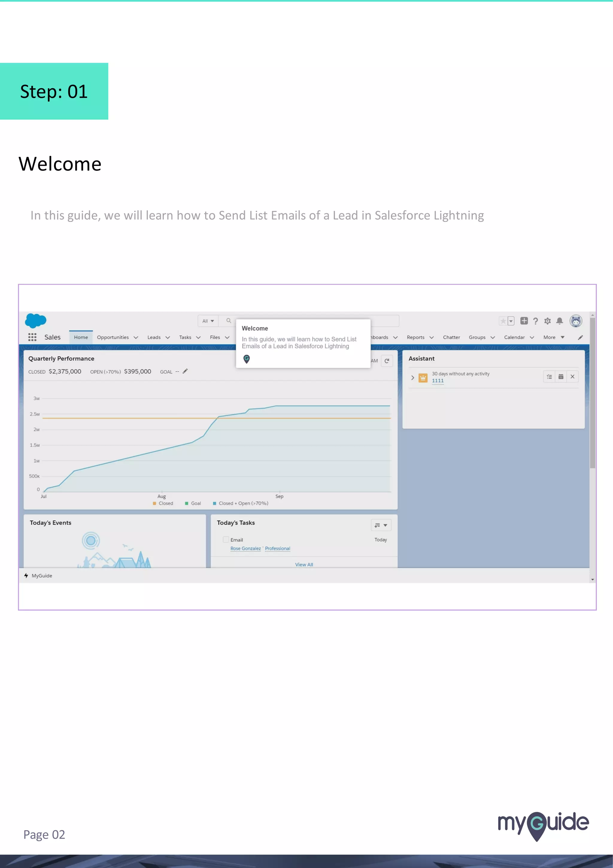Click the Quarterly Performance heading
Image resolution: width=613 pixels, height=868 pixels.
click(x=61, y=359)
